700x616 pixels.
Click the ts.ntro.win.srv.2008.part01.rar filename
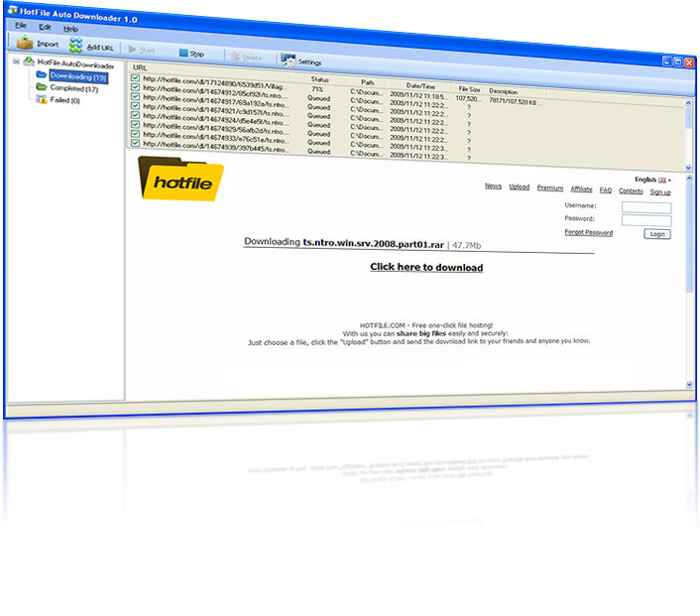373,244
